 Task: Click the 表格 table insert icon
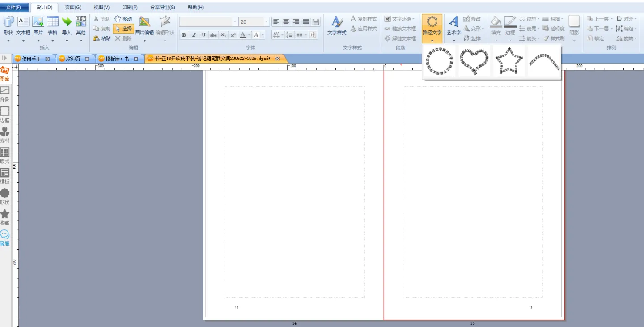pyautogui.click(x=52, y=22)
